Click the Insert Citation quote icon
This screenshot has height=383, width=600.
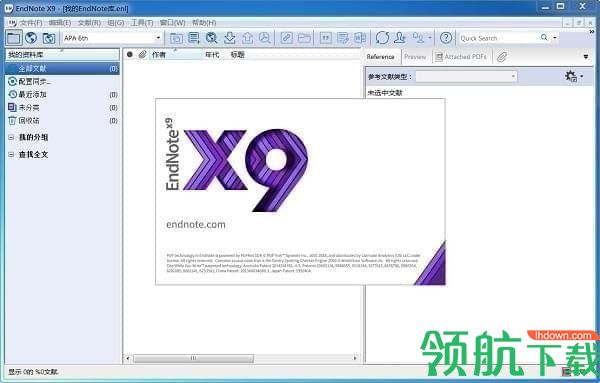click(x=325, y=38)
